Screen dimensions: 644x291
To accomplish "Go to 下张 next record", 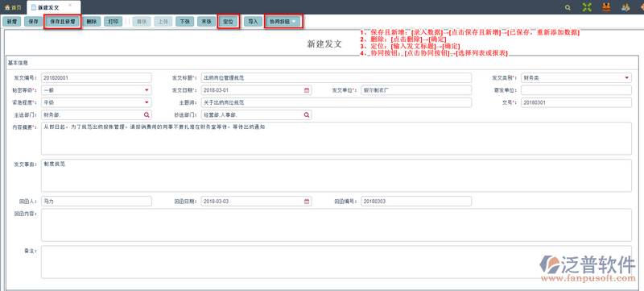I will (185, 22).
